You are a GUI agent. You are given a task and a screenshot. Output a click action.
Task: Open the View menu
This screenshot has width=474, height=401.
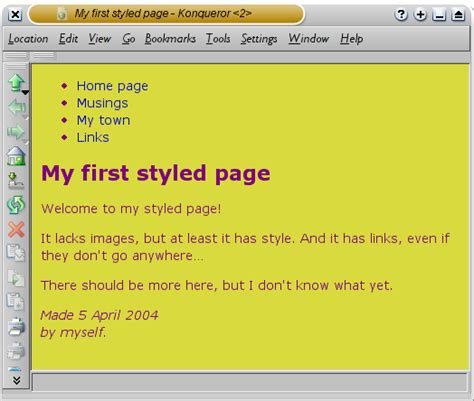99,39
